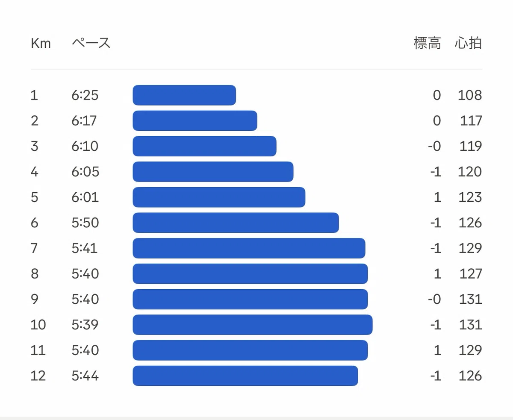Select the km 5 pace bar
Viewport: 513px width, 420px height.
[219, 197]
